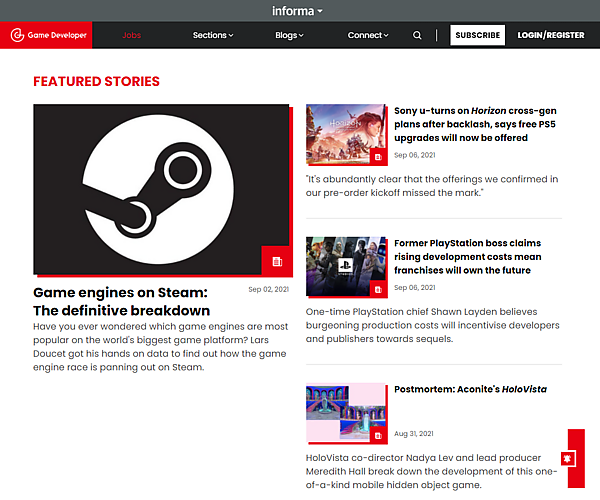Click article icon on Steam image
600x500 pixels.
pyautogui.click(x=276, y=261)
